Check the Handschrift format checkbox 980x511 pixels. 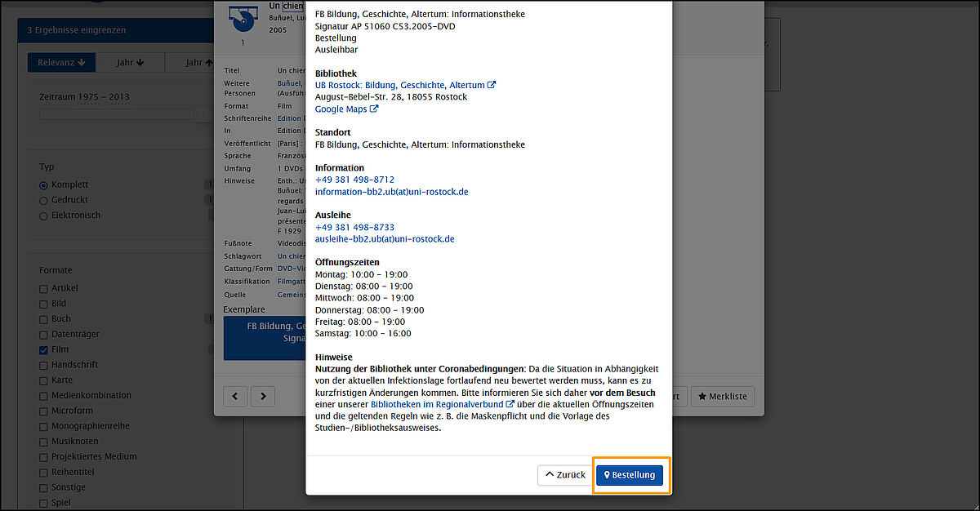point(44,365)
